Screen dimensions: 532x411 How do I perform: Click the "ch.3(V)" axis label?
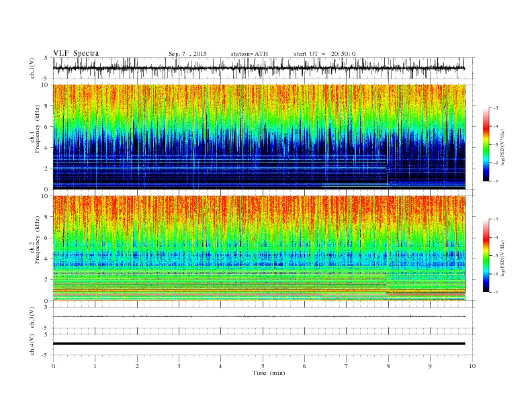pyautogui.click(x=32, y=317)
